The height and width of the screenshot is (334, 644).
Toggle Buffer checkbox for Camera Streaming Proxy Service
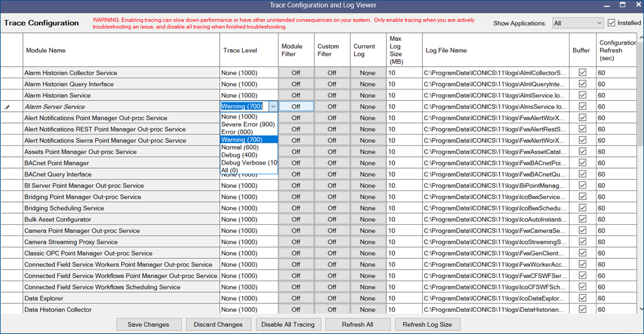click(582, 241)
